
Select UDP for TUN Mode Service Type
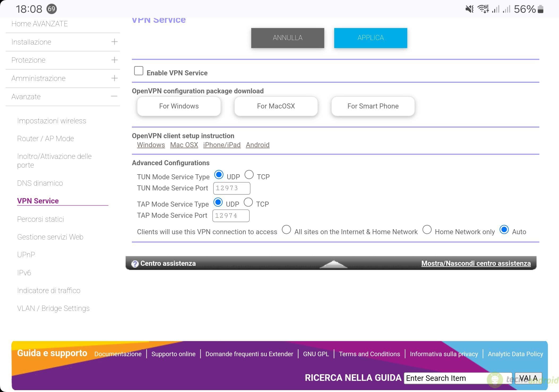tap(219, 175)
